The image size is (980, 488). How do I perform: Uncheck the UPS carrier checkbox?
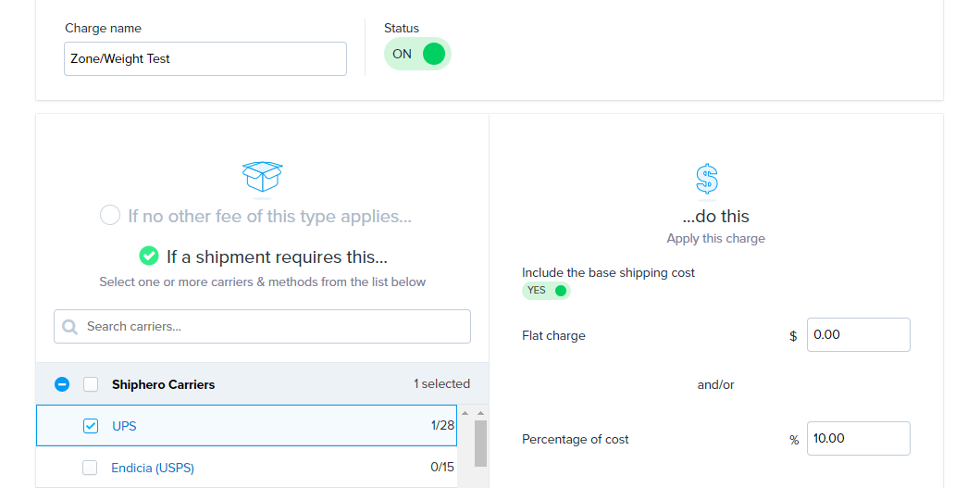pos(91,426)
